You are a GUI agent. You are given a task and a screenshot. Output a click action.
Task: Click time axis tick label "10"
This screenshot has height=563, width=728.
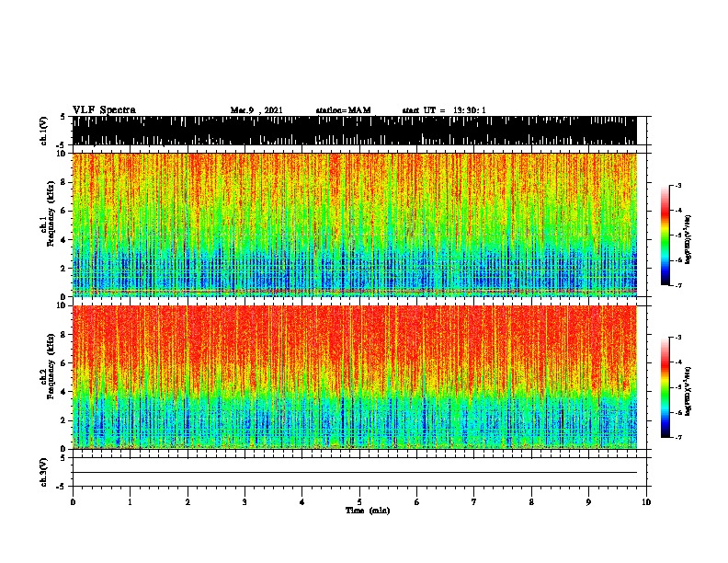click(646, 502)
